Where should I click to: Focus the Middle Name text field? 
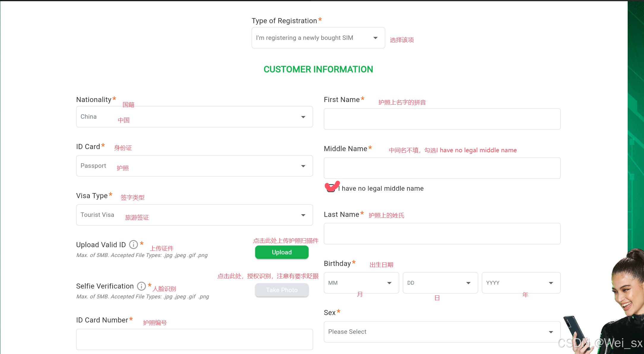(442, 168)
